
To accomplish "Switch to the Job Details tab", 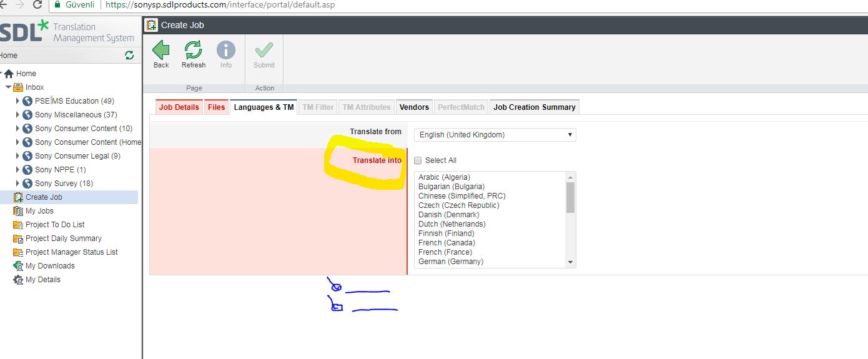I will click(179, 107).
